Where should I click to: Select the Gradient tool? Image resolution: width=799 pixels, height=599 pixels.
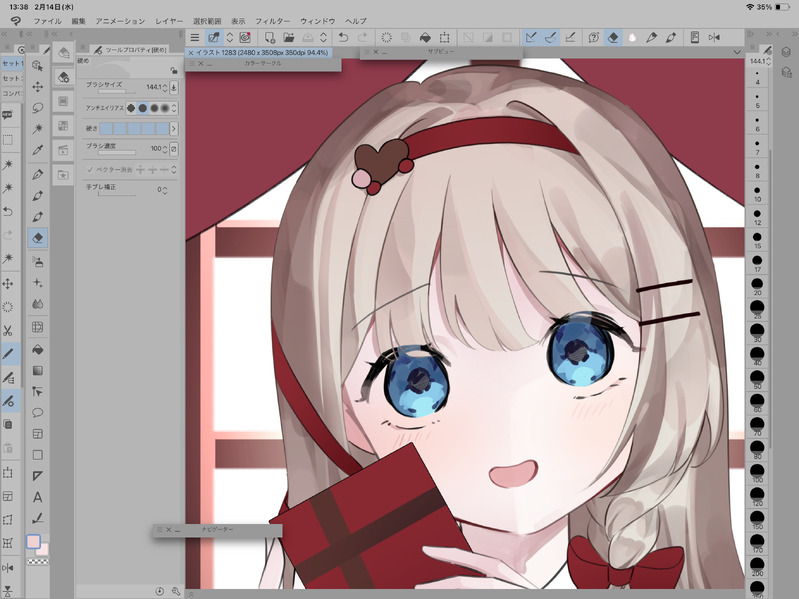click(38, 370)
